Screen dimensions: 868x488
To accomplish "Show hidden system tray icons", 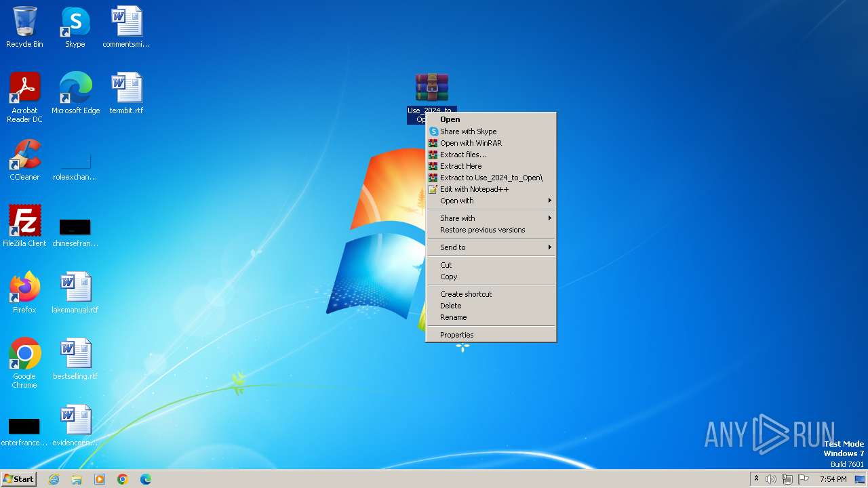I will [x=756, y=479].
